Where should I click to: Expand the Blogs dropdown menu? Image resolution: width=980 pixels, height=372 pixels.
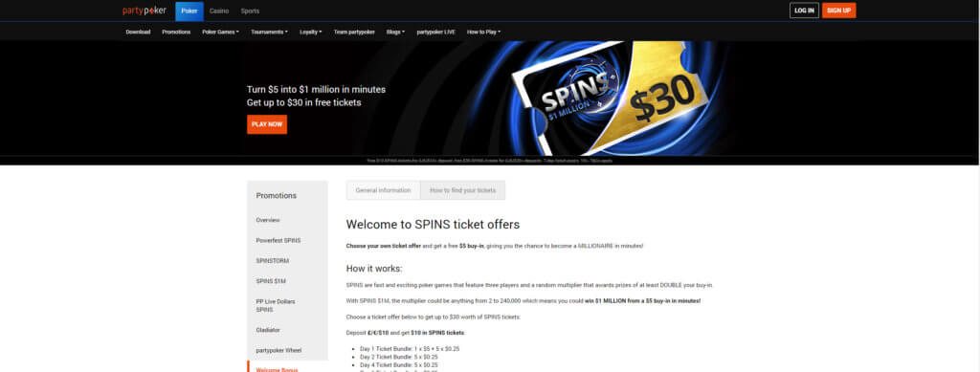[395, 32]
